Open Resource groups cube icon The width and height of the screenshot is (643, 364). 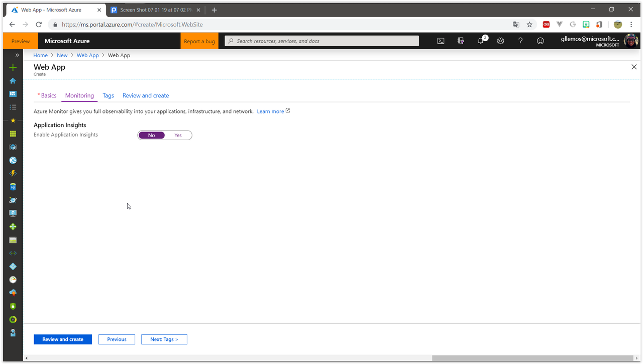[x=13, y=147]
